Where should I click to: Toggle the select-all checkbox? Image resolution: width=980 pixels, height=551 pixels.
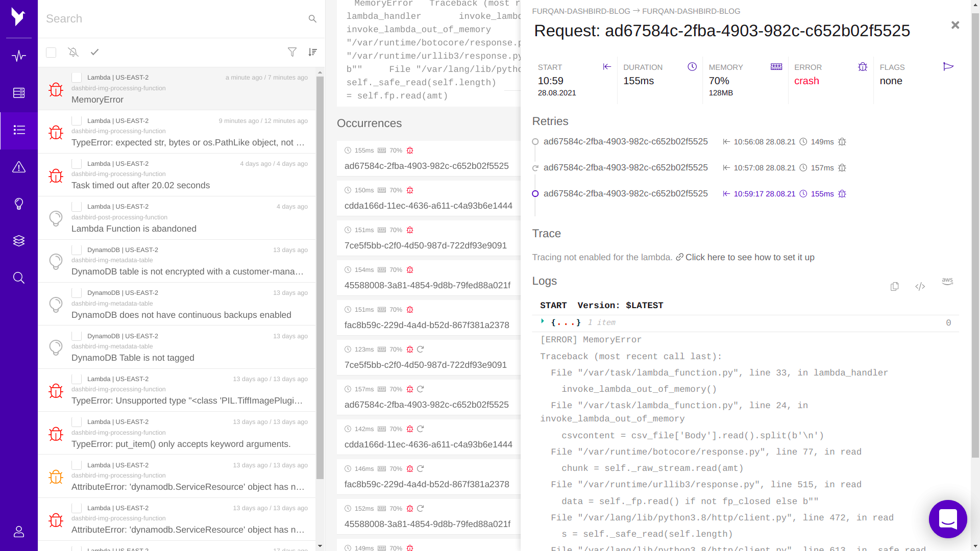tap(51, 53)
